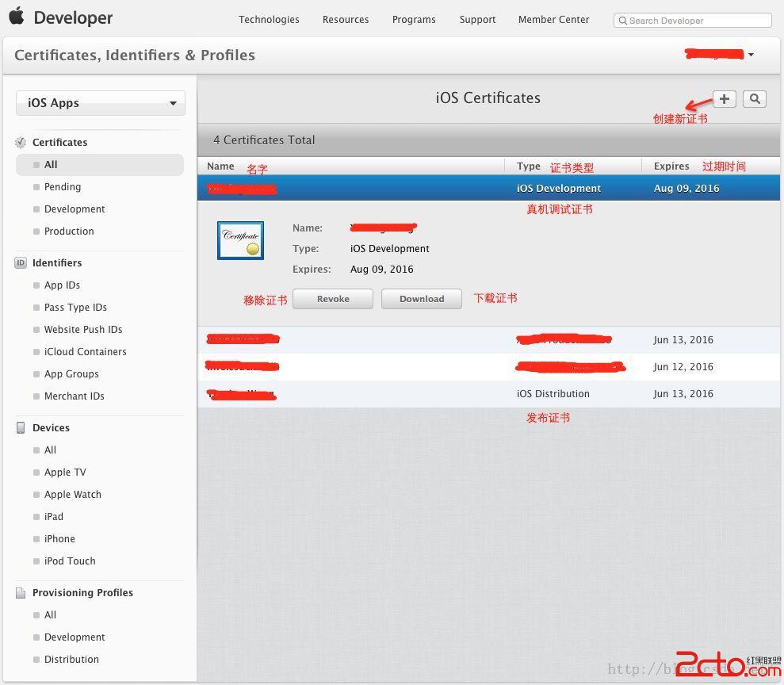This screenshot has width=784, height=685.
Task: Select the iOS Development certificate row
Action: pyautogui.click(x=488, y=189)
